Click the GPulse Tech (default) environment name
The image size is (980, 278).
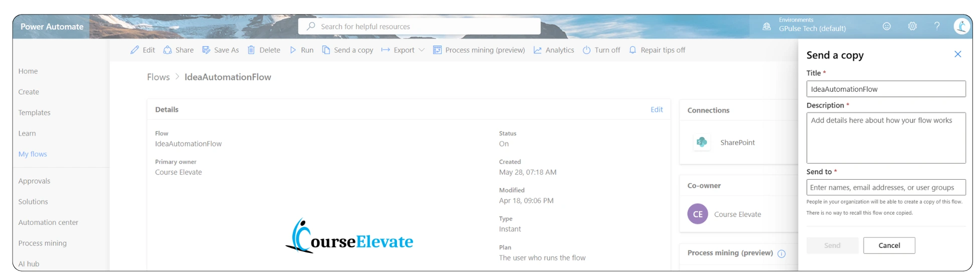(812, 29)
